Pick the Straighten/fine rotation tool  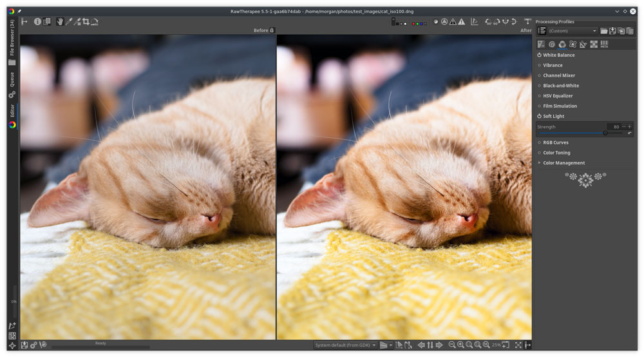[95, 21]
